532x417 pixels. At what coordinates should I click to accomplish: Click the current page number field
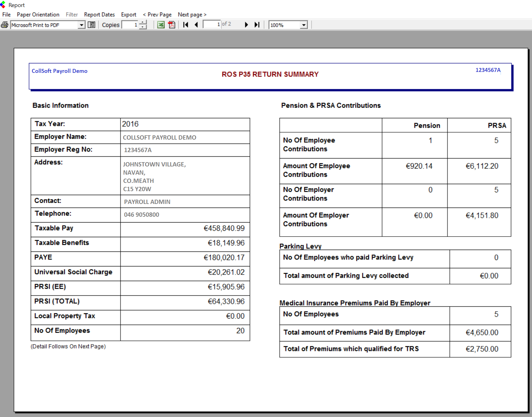(212, 24)
